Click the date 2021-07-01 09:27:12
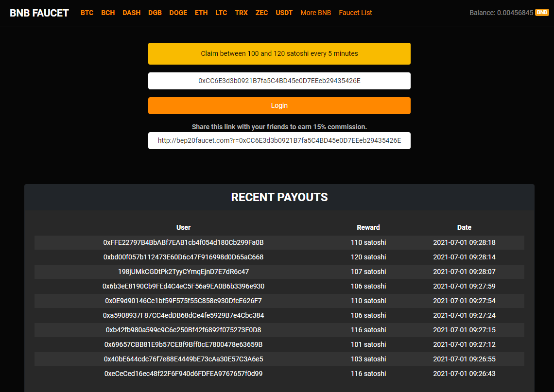 point(464,344)
